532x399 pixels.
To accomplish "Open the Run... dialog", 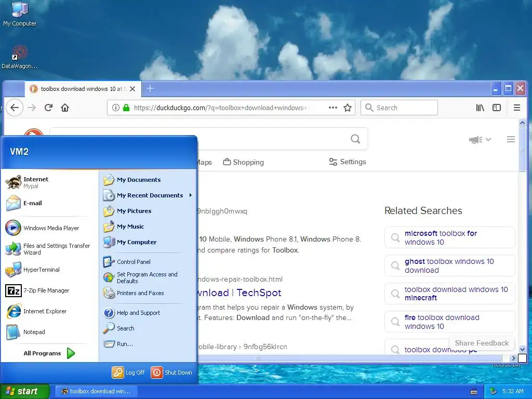I will [148, 344].
